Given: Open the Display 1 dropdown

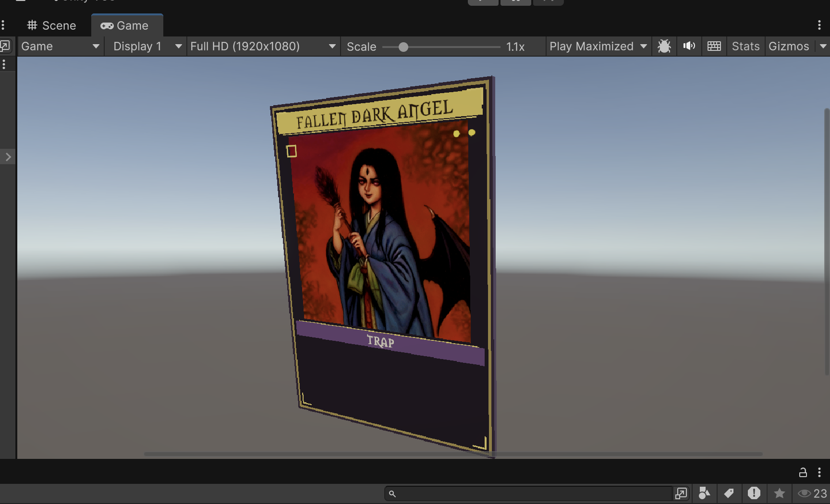Looking at the screenshot, I should 146,47.
